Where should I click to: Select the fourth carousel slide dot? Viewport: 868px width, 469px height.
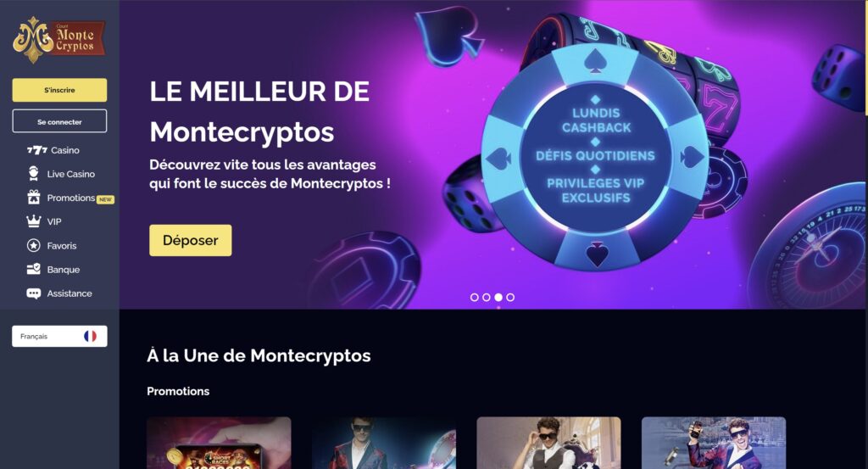coord(510,298)
